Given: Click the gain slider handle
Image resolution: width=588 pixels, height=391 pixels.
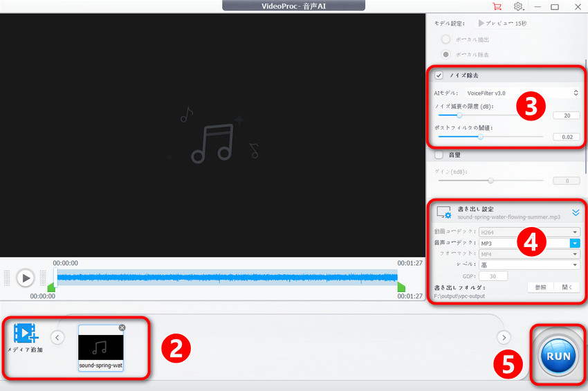Looking at the screenshot, I should click(x=490, y=181).
